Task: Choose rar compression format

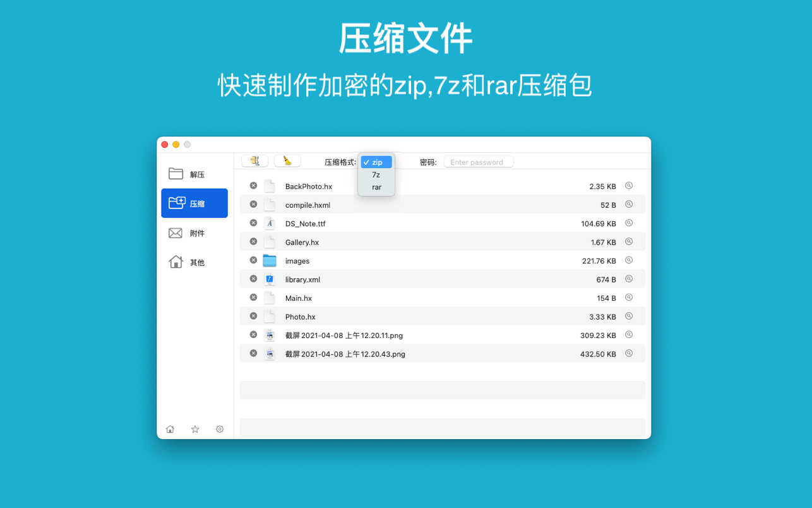Action: click(376, 187)
